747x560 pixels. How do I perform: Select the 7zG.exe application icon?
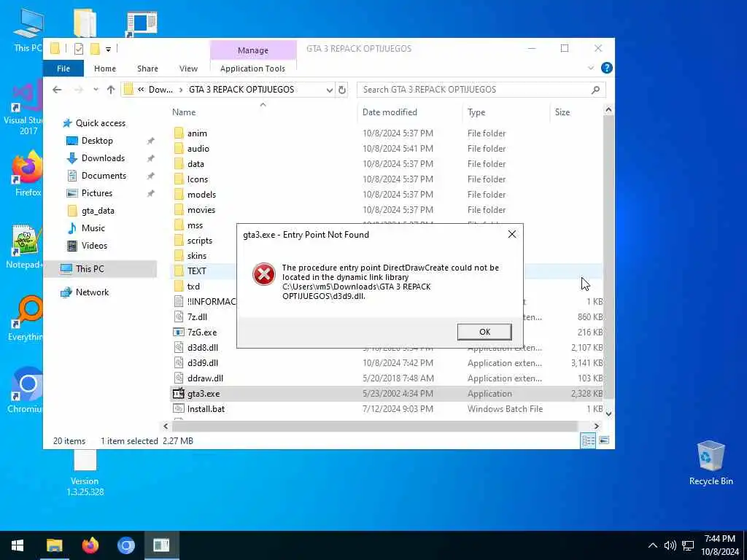tap(179, 332)
